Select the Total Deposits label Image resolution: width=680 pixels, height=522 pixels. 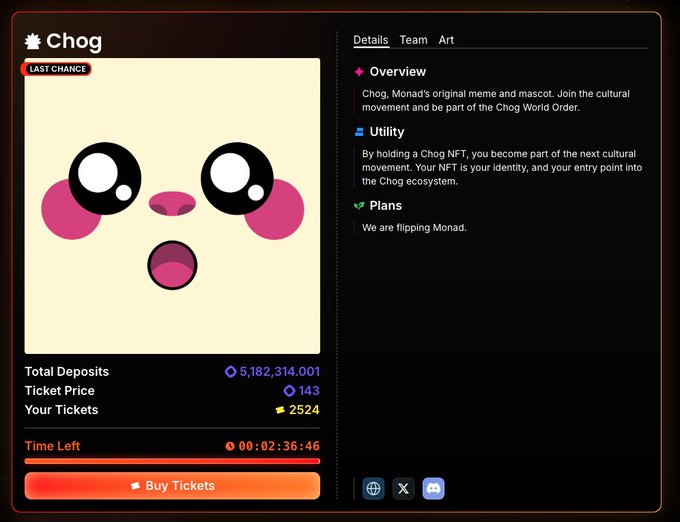coord(67,372)
